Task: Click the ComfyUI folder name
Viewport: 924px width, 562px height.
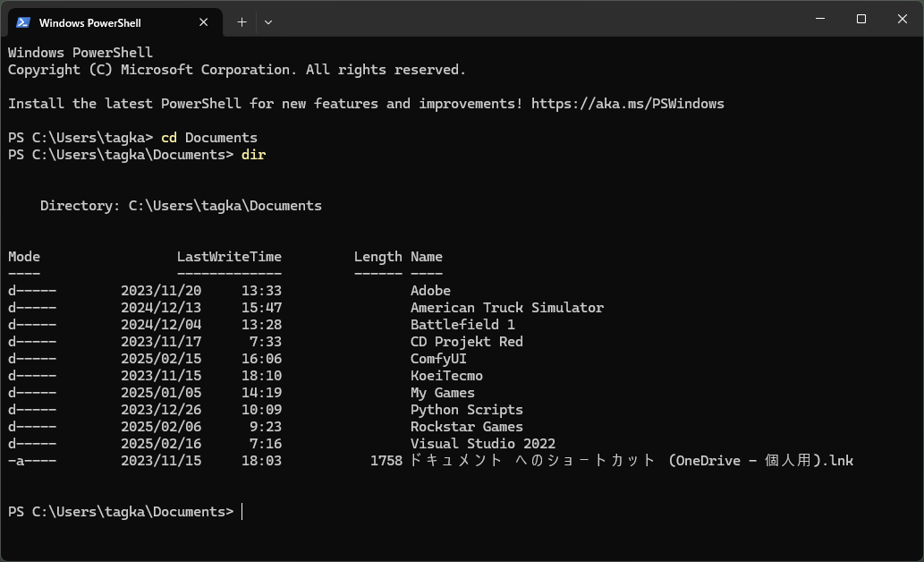Action: [438, 359]
